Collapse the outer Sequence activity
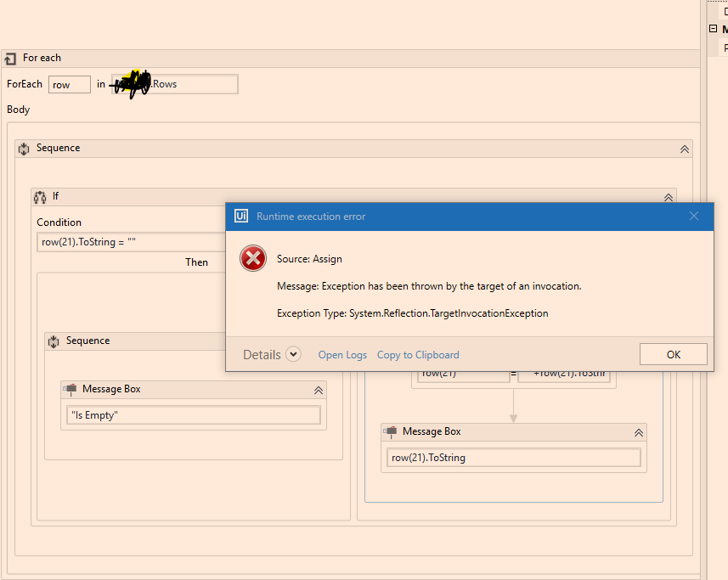728x580 pixels. (x=684, y=148)
